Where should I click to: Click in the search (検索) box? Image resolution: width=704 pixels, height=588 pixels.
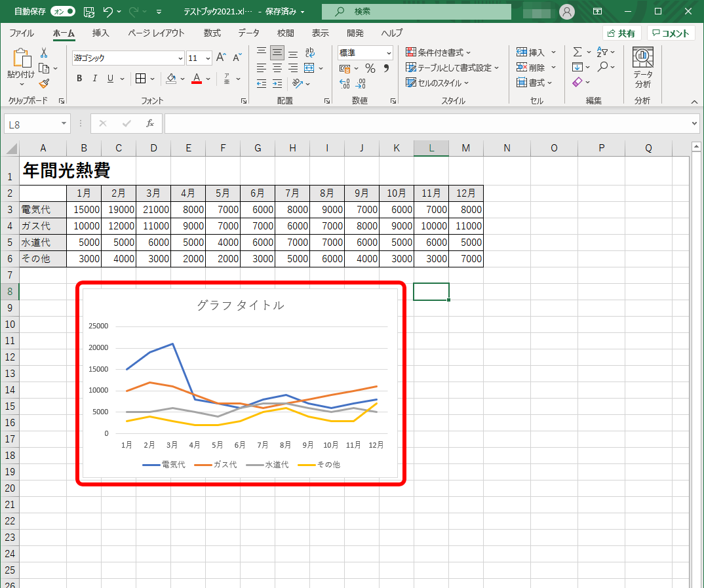(417, 12)
